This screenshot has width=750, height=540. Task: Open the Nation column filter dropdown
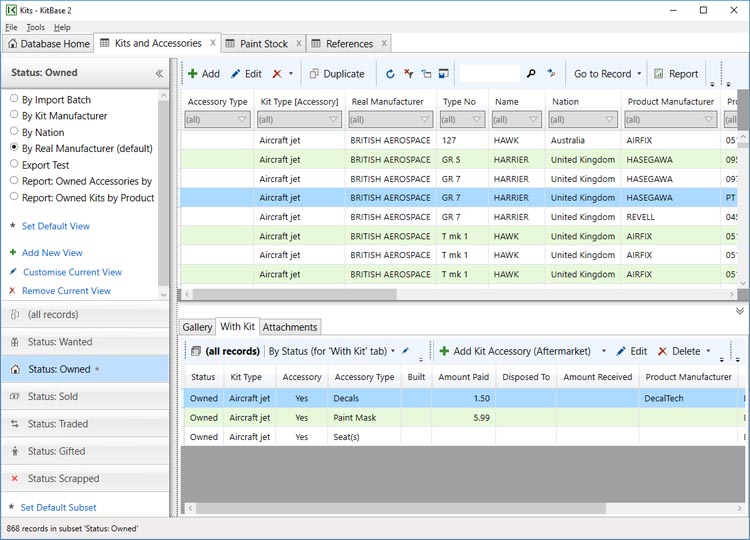(x=609, y=120)
